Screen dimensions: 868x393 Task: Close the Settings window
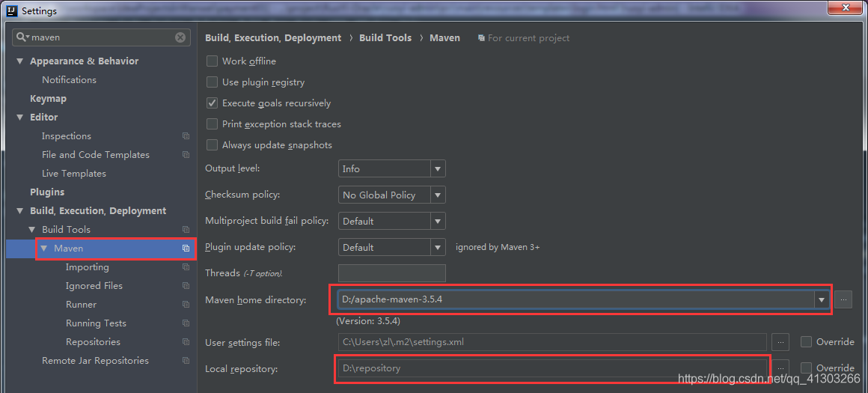(x=846, y=7)
